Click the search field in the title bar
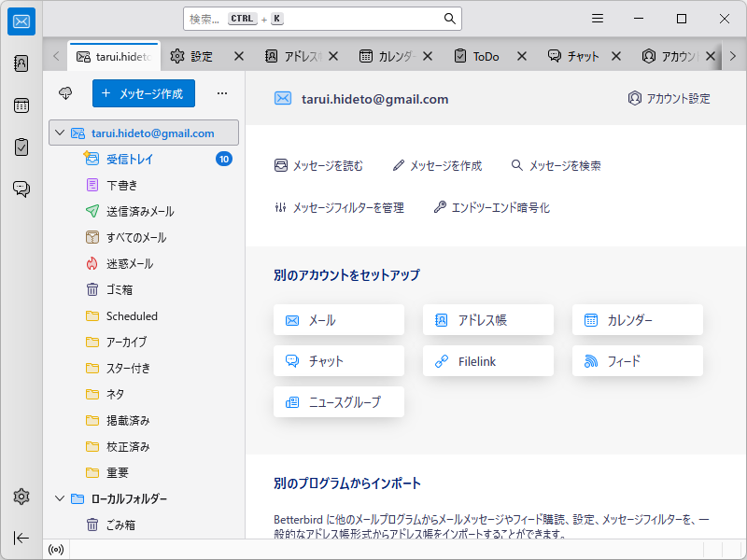 322,18
